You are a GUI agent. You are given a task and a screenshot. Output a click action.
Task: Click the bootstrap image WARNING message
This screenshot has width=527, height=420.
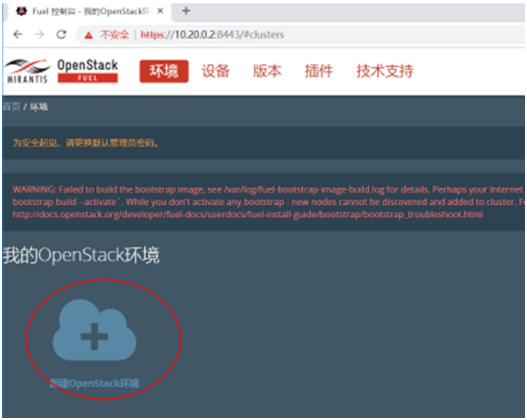pyautogui.click(x=268, y=202)
